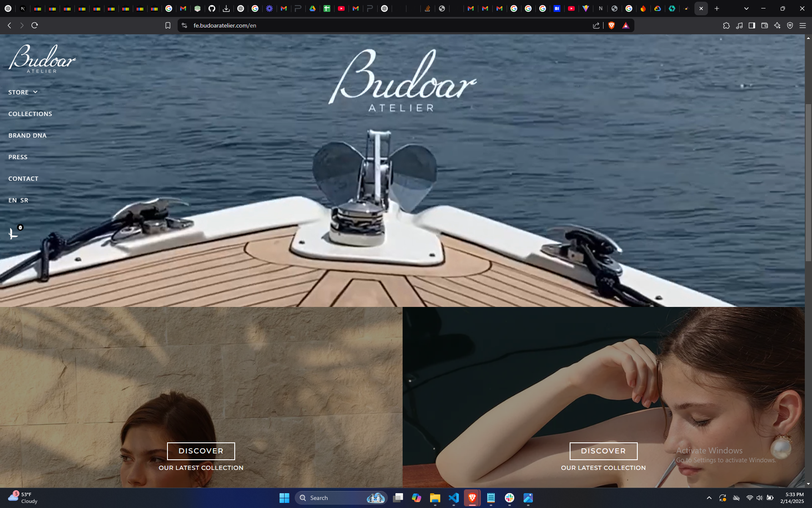The image size is (812, 508).
Task: Switch to the Google Cloud tab
Action: pyautogui.click(x=658, y=8)
